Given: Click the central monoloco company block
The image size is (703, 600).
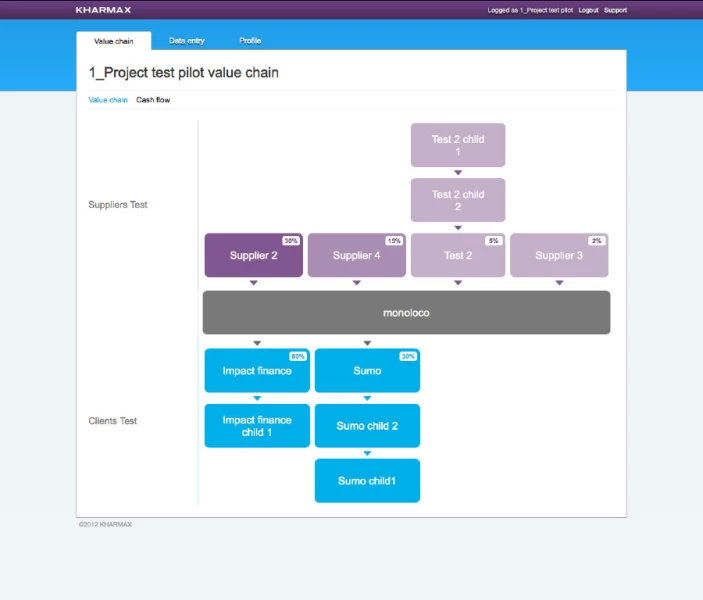Looking at the screenshot, I should tap(406, 313).
